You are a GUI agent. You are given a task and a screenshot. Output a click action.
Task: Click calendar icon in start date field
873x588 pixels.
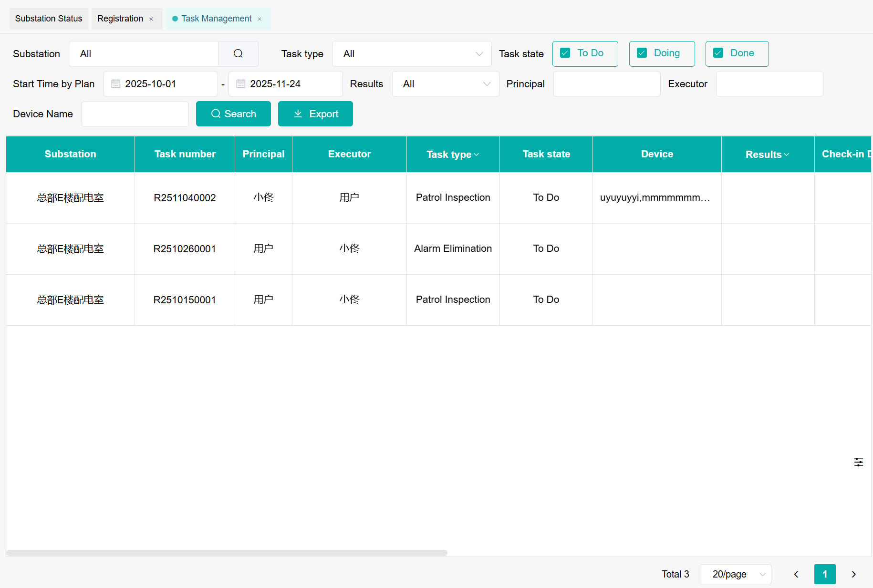[x=115, y=84]
